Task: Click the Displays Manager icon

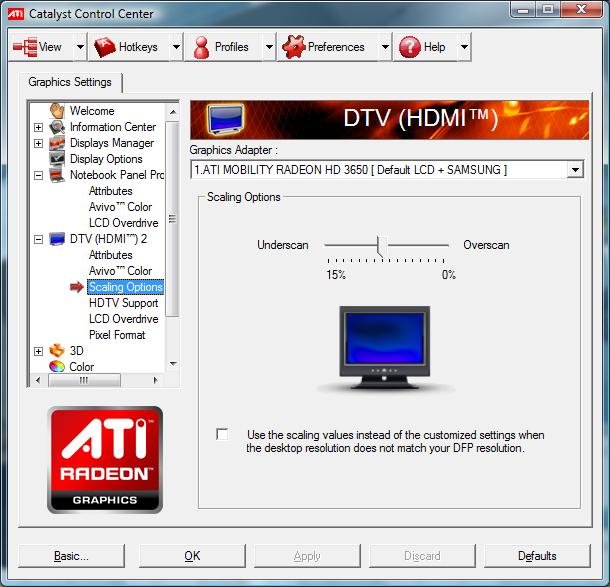Action: 57,143
